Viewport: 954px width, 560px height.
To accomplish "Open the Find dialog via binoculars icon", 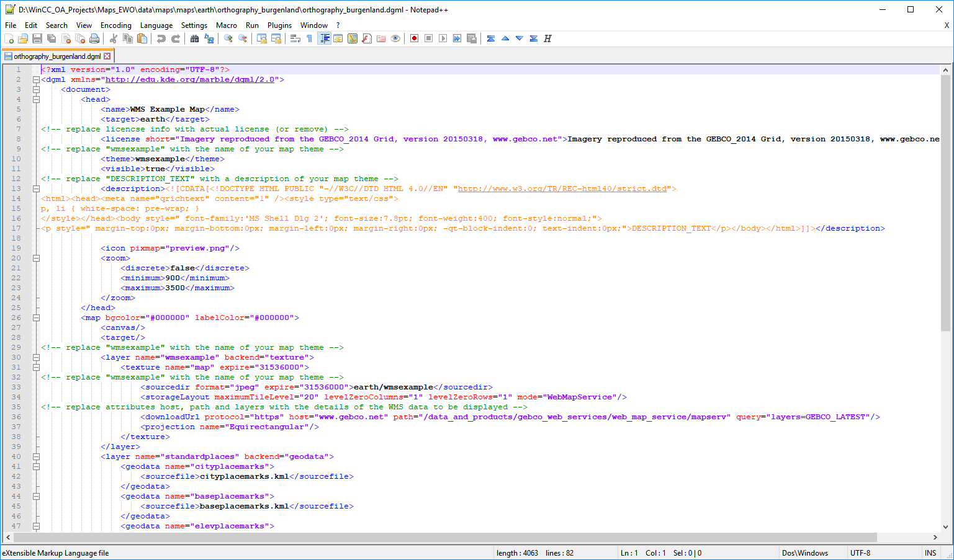I will [x=194, y=38].
